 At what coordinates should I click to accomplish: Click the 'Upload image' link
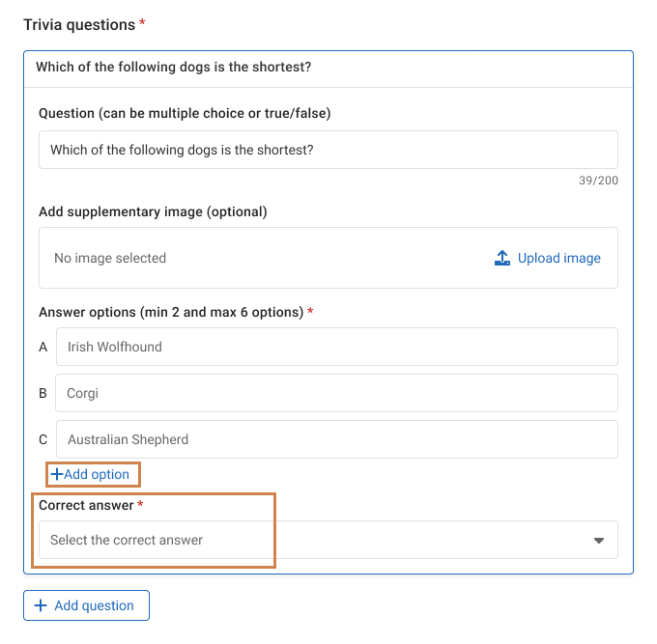(558, 258)
